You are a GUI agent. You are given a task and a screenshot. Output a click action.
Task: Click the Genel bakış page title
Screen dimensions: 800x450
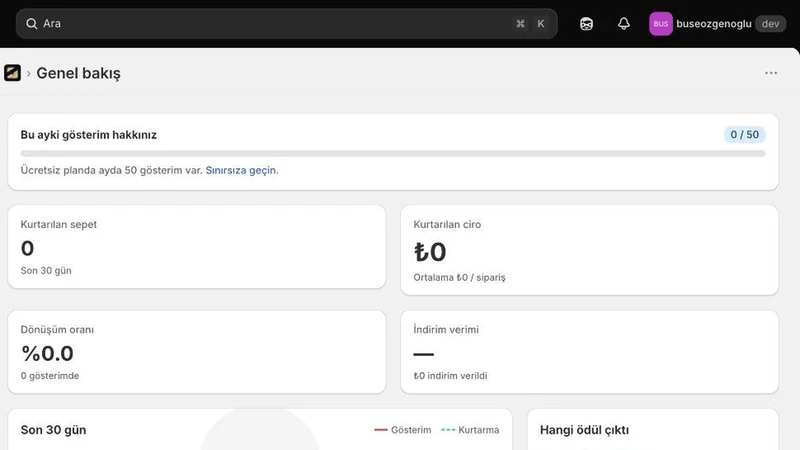pyautogui.click(x=79, y=73)
